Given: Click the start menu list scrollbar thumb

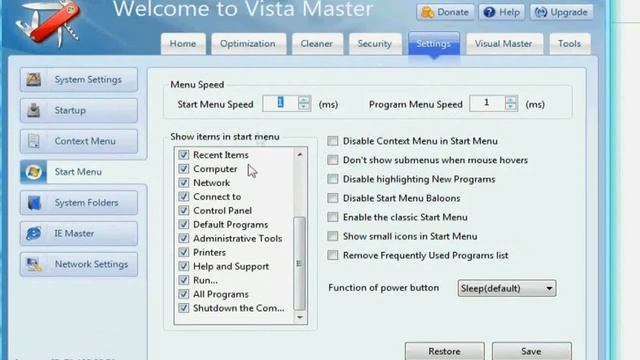Looking at the screenshot, I should [300, 263].
